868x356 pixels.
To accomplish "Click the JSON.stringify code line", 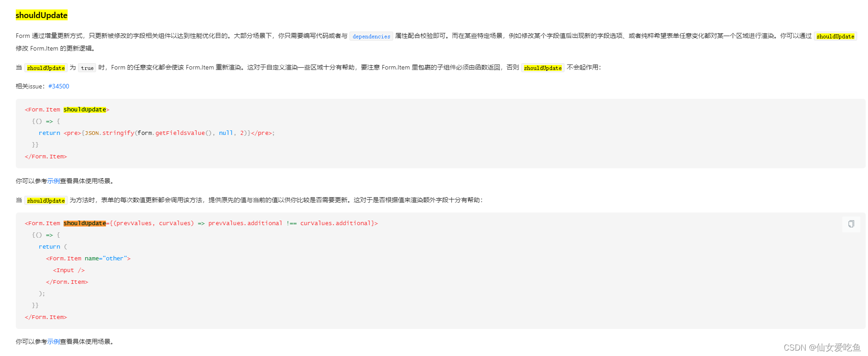I will (156, 133).
